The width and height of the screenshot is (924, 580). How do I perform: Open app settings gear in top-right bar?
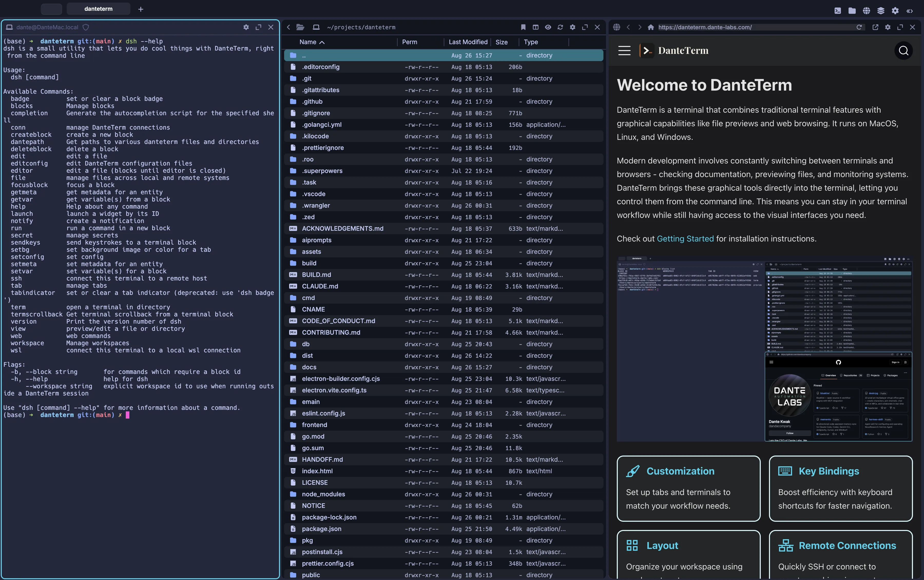[895, 11]
